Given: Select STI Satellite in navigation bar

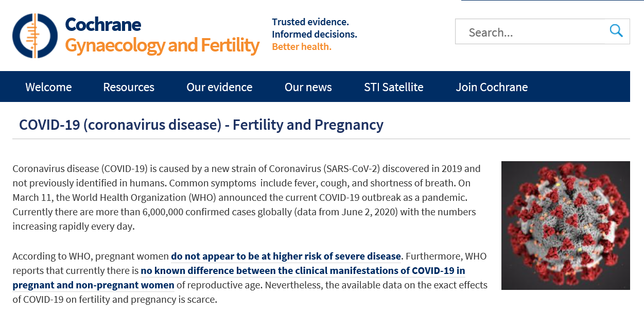Looking at the screenshot, I should point(394,87).
